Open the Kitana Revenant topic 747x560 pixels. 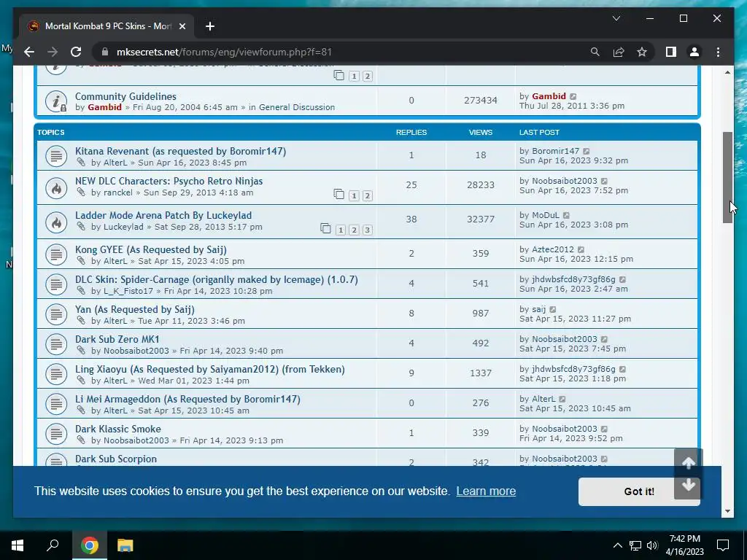[181, 151]
